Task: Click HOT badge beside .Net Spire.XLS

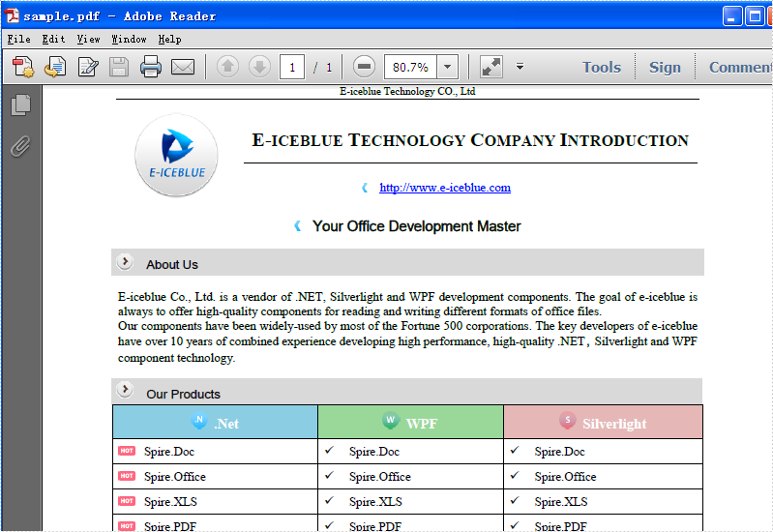Action: click(x=127, y=501)
